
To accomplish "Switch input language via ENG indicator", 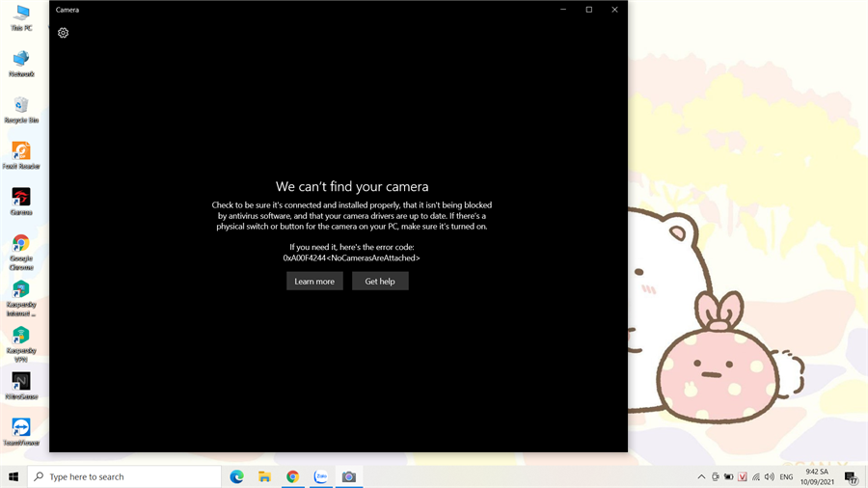I will pyautogui.click(x=786, y=476).
